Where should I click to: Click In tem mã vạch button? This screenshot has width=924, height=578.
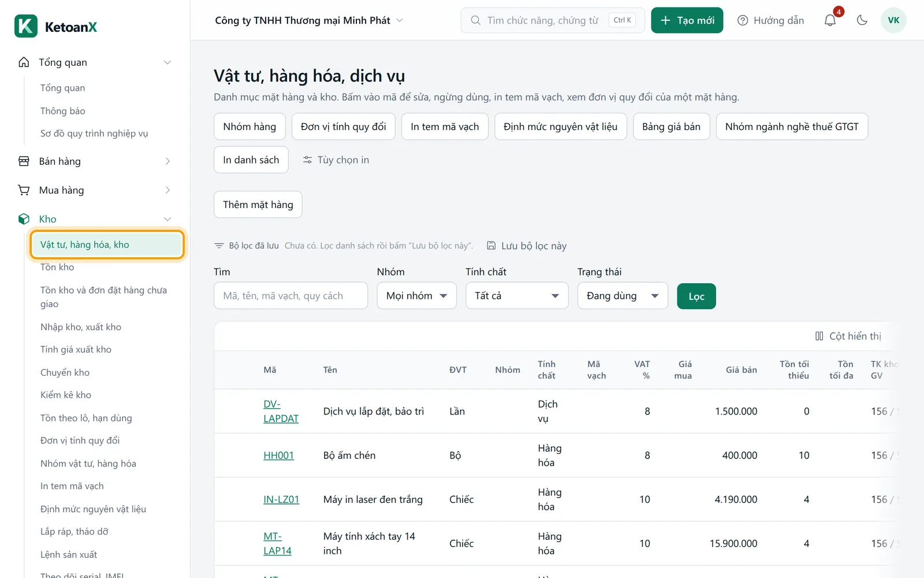[x=445, y=127]
